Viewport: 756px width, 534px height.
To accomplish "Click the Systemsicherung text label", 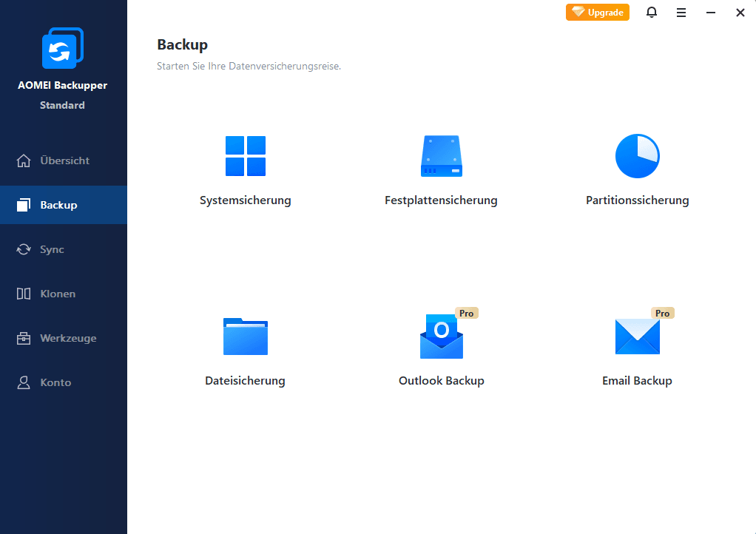I will [x=245, y=200].
